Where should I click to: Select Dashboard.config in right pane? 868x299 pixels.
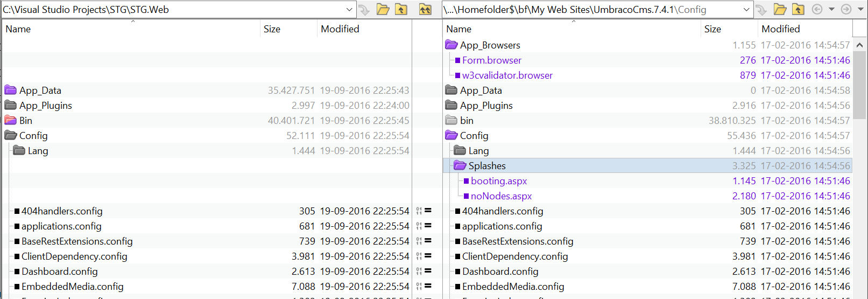[x=500, y=272]
